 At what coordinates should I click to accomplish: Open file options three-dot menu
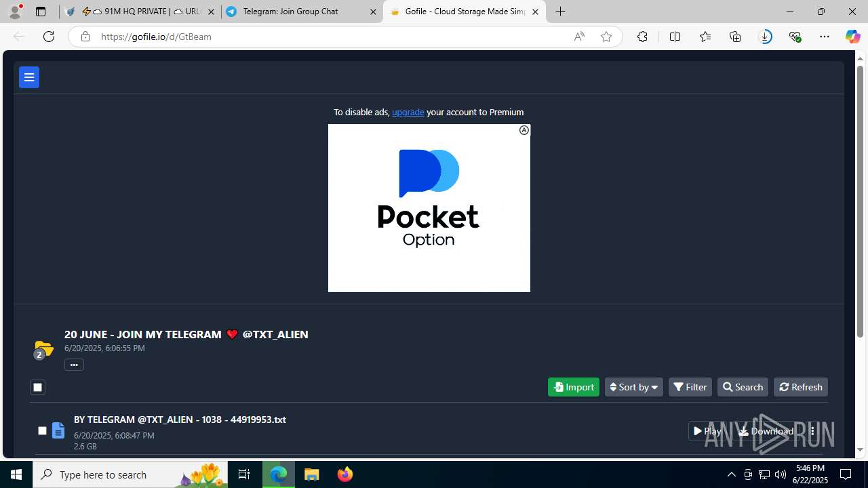[812, 431]
